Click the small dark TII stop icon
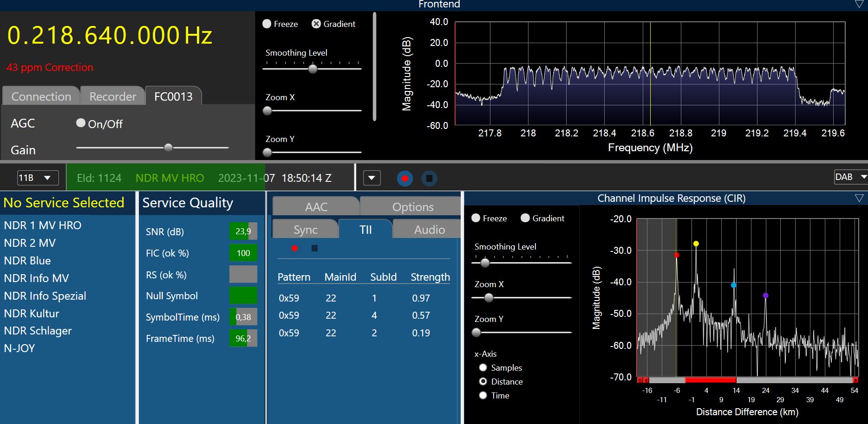Image resolution: width=868 pixels, height=424 pixels. 314,248
